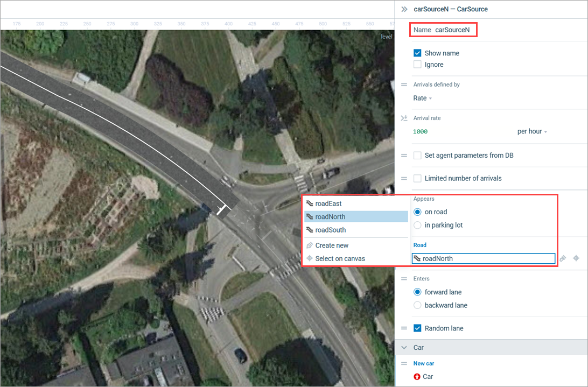Click the pencil icon right of Road field

click(x=563, y=259)
